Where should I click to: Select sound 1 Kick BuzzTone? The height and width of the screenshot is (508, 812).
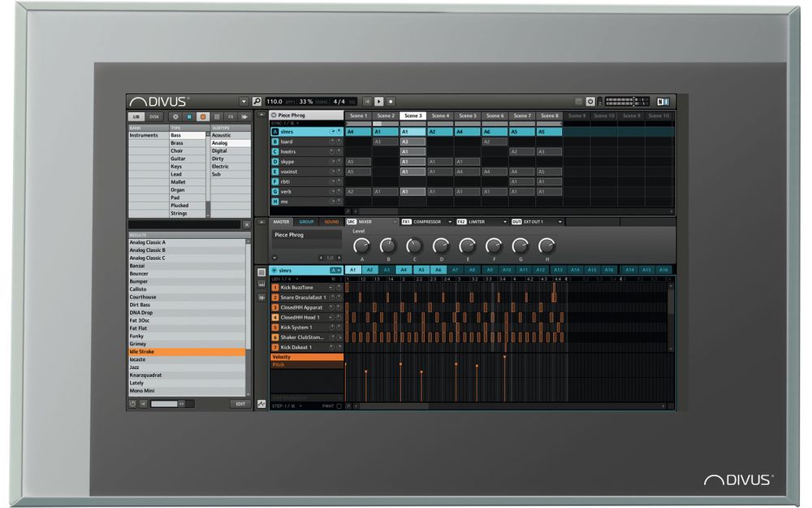(x=307, y=287)
